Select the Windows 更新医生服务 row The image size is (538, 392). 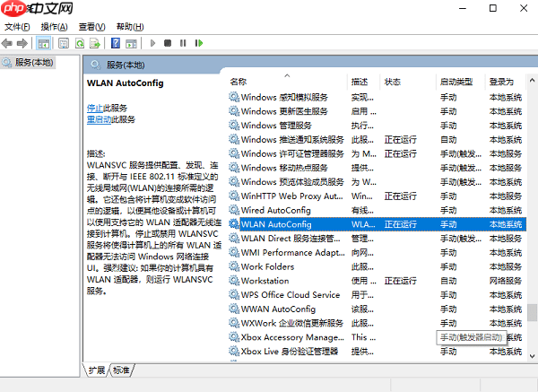tap(376, 111)
